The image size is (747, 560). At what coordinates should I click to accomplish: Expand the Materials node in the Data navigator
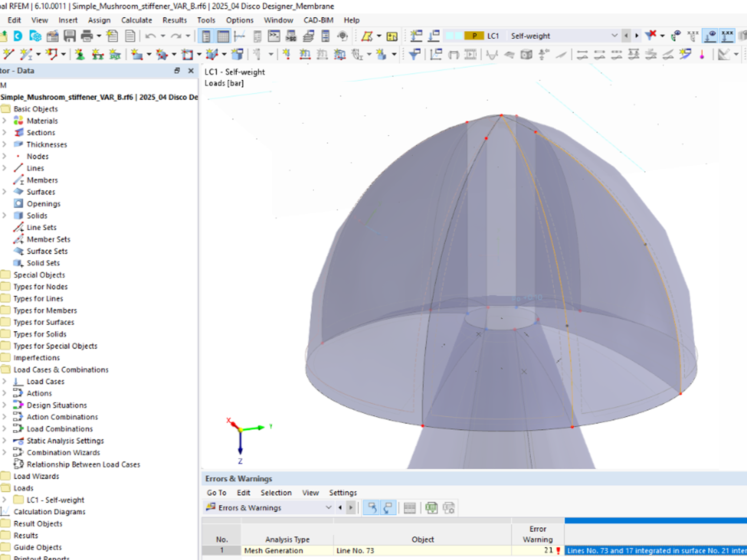point(5,120)
